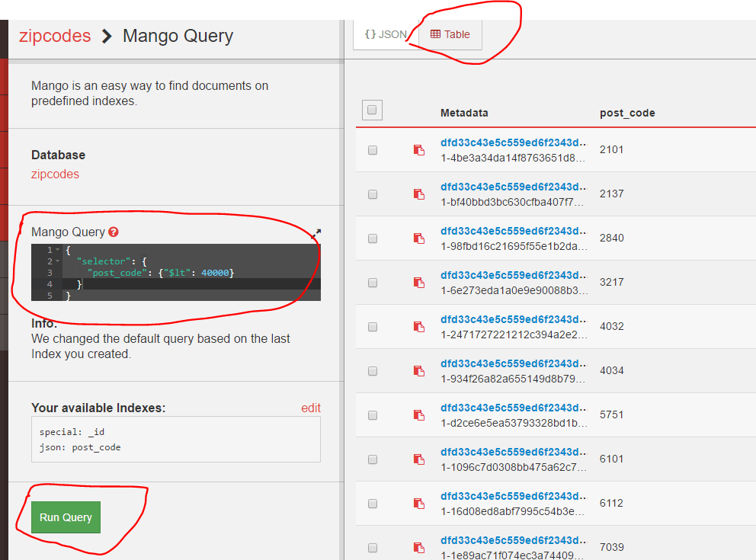Collapse the selector fold on line 2
The width and height of the screenshot is (756, 560).
click(56, 261)
